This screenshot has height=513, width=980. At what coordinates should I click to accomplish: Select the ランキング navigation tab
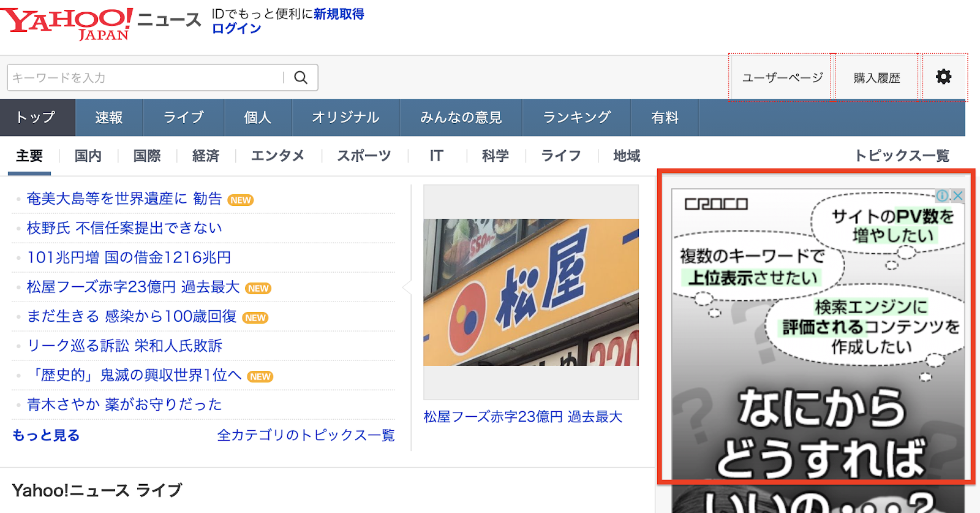[577, 118]
